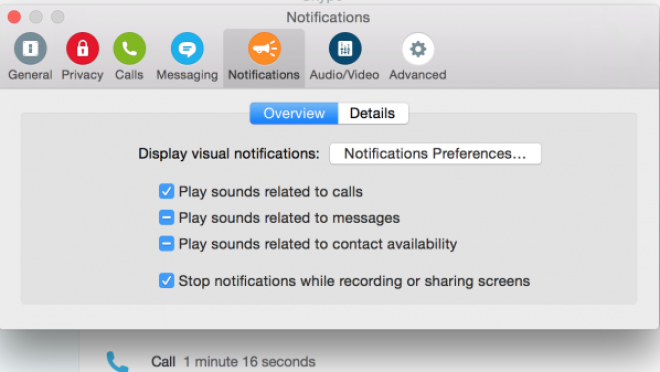
Task: Uncheck Play sounds related to calls
Action: (x=166, y=191)
